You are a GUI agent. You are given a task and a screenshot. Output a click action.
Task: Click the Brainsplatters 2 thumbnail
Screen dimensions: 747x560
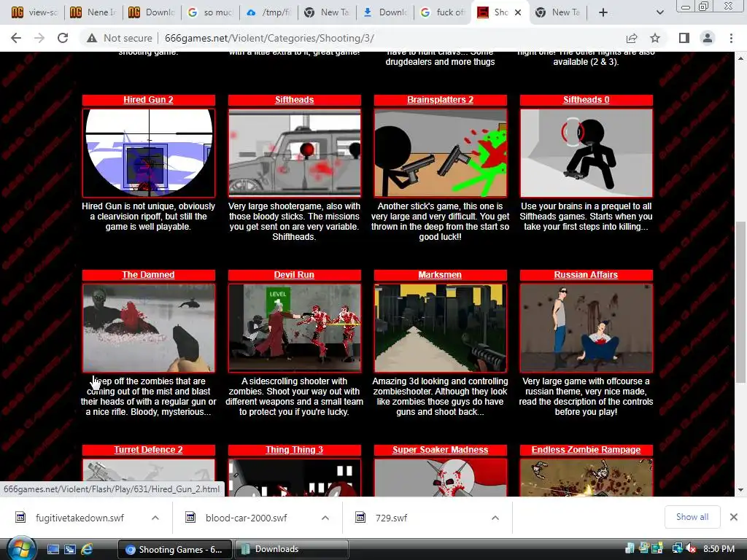pyautogui.click(x=440, y=153)
